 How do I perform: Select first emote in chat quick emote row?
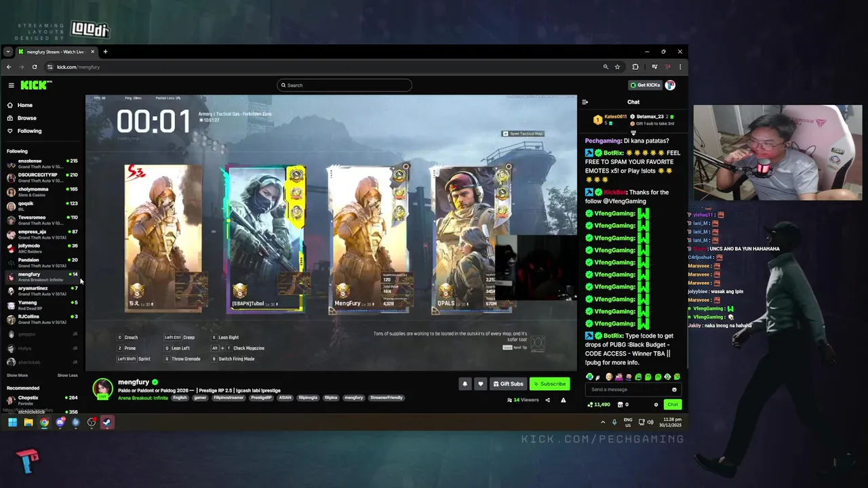(x=589, y=377)
